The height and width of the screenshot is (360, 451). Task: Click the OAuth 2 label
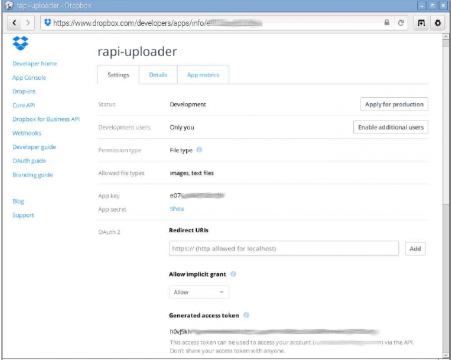(x=109, y=232)
